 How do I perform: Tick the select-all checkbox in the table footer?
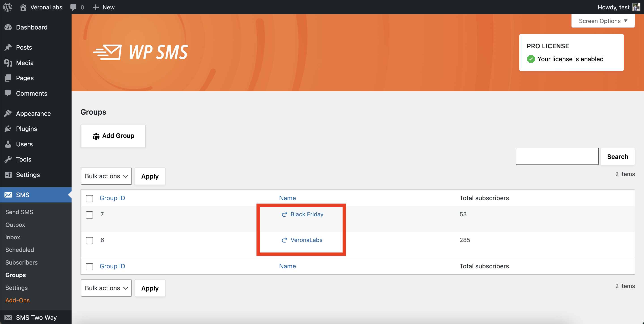(89, 267)
